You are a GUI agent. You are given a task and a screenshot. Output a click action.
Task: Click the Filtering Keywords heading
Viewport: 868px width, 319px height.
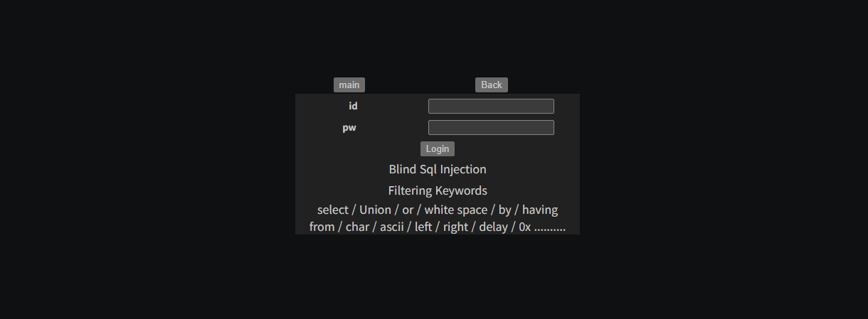(438, 190)
